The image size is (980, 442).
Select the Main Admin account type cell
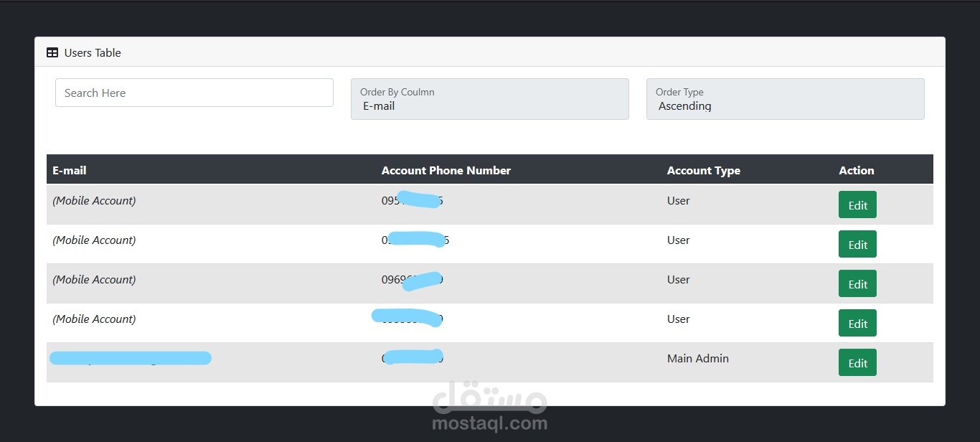point(697,359)
